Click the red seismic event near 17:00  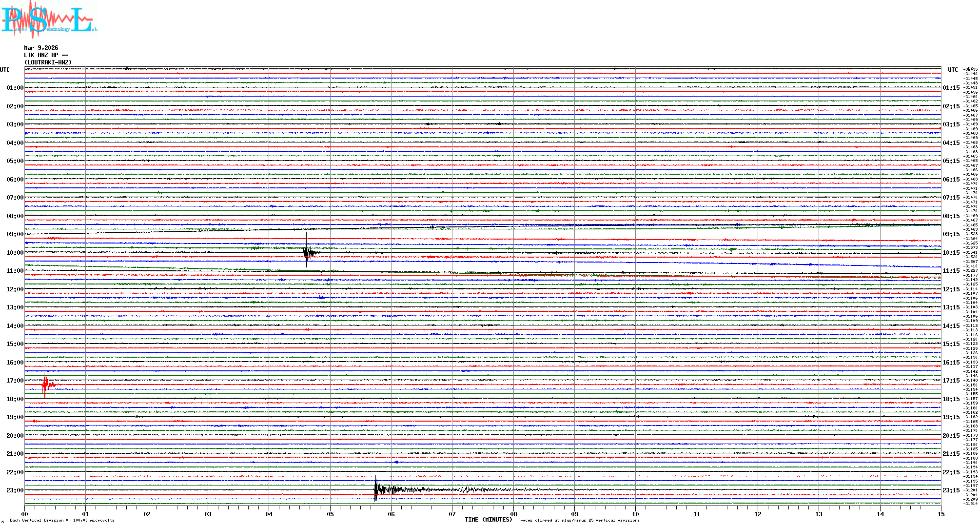point(45,385)
